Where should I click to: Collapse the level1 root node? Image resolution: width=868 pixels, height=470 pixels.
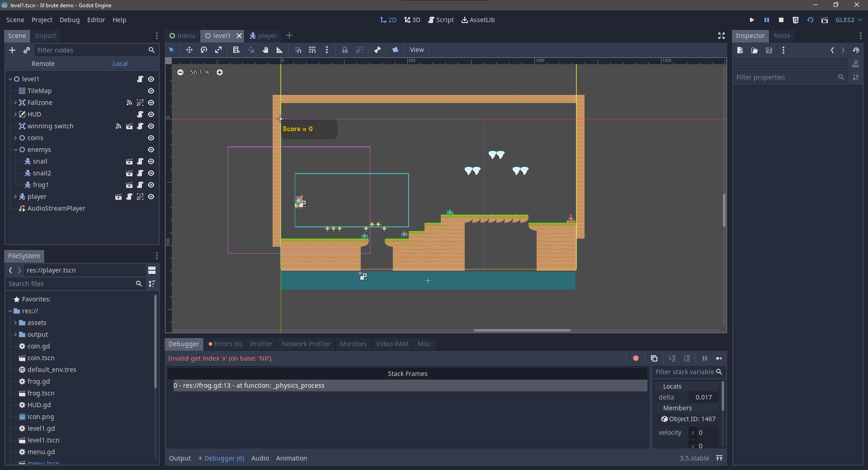10,79
